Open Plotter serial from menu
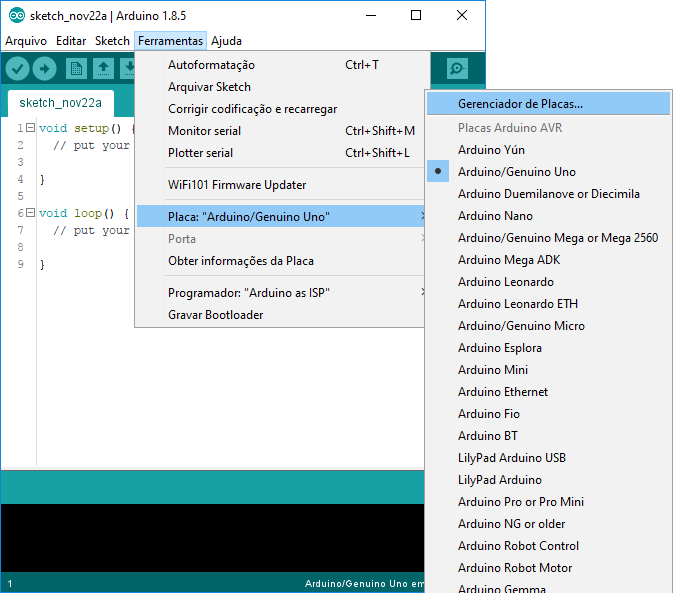Screen dimensions: 673x593 coord(282,153)
